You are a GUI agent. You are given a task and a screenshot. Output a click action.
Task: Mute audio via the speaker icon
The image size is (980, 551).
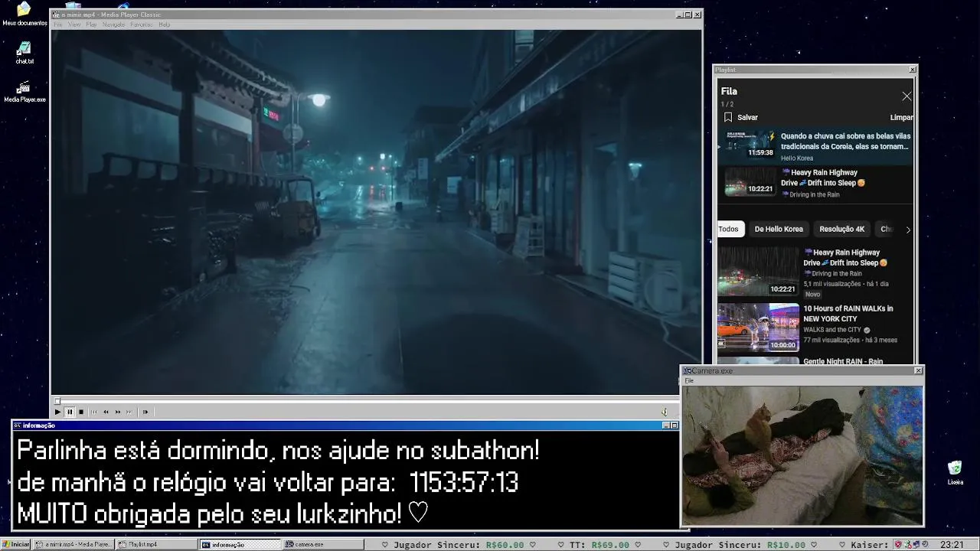point(664,412)
